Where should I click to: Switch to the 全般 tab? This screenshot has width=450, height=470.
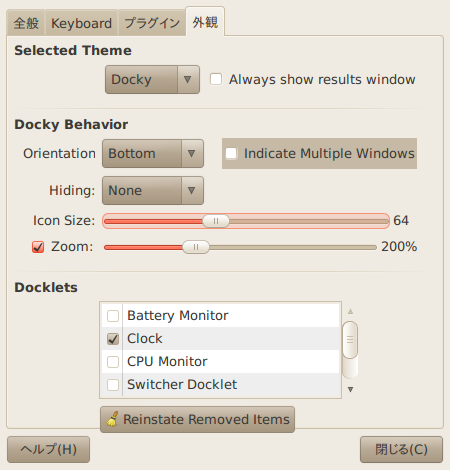(26, 23)
